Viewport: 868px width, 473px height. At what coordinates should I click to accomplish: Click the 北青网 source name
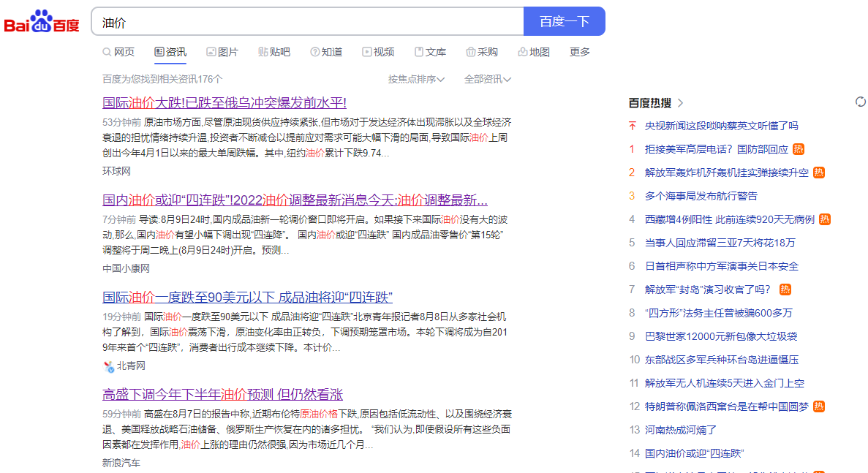tap(131, 366)
